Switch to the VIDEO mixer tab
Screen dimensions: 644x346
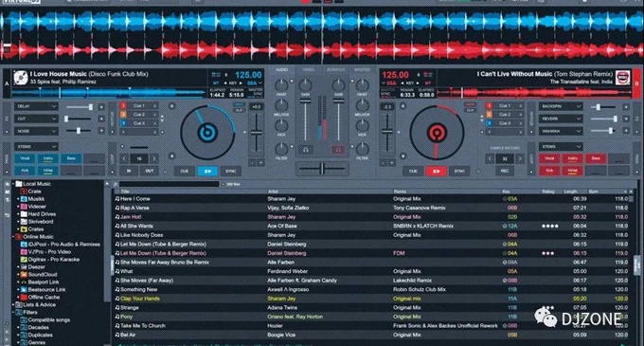click(x=309, y=70)
